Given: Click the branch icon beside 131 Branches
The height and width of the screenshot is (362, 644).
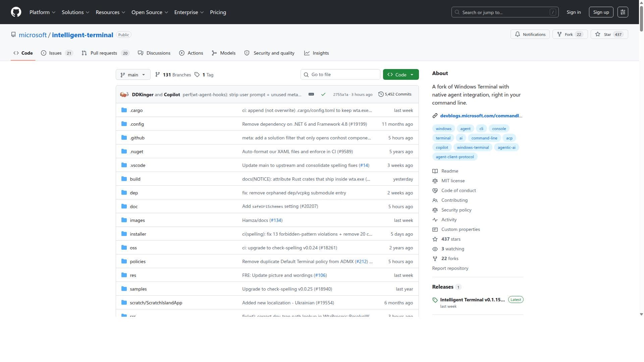Looking at the screenshot, I should pyautogui.click(x=158, y=75).
